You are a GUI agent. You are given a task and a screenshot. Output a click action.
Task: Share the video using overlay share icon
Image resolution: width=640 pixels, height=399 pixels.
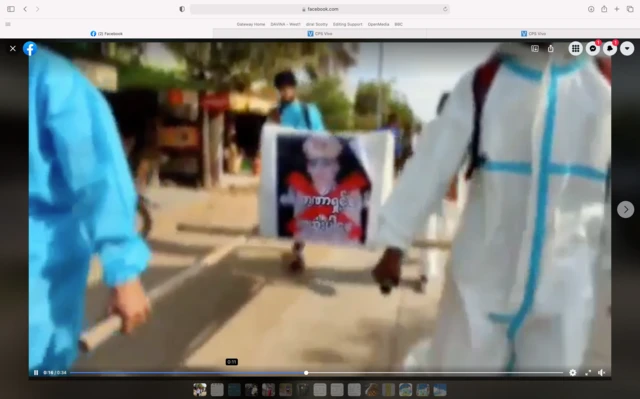point(551,49)
